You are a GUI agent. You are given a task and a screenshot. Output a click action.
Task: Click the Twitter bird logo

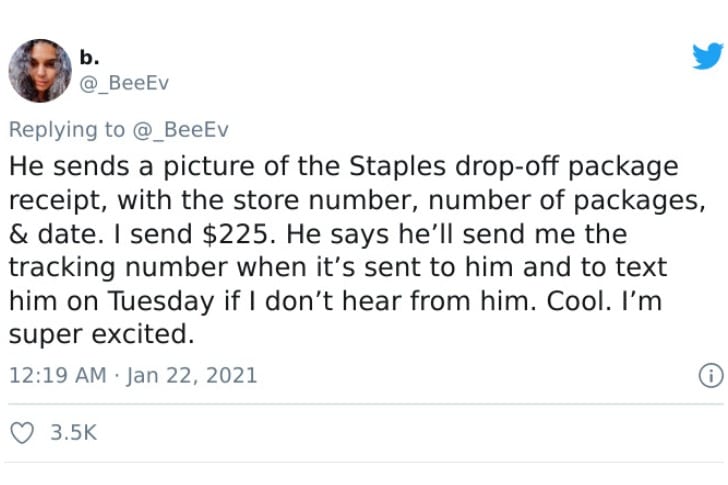(708, 56)
